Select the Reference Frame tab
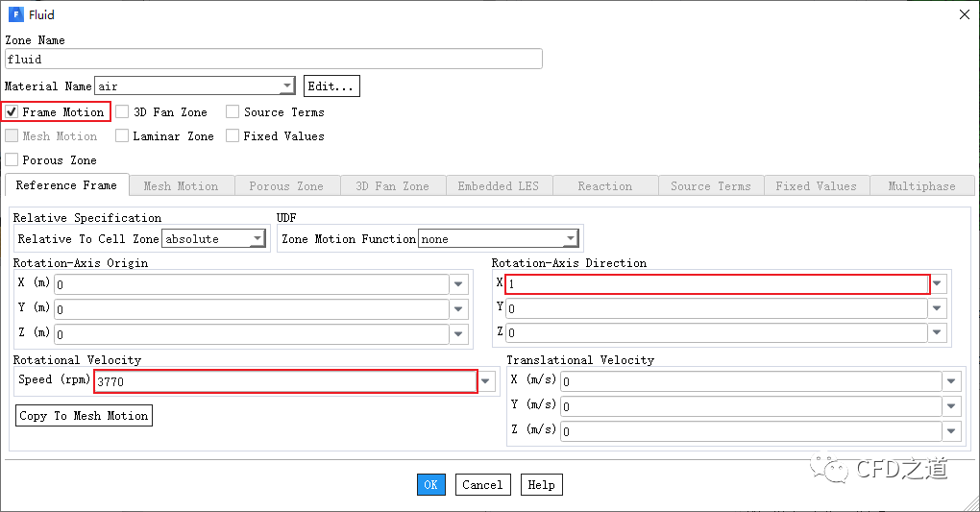The image size is (980, 512). [x=66, y=185]
